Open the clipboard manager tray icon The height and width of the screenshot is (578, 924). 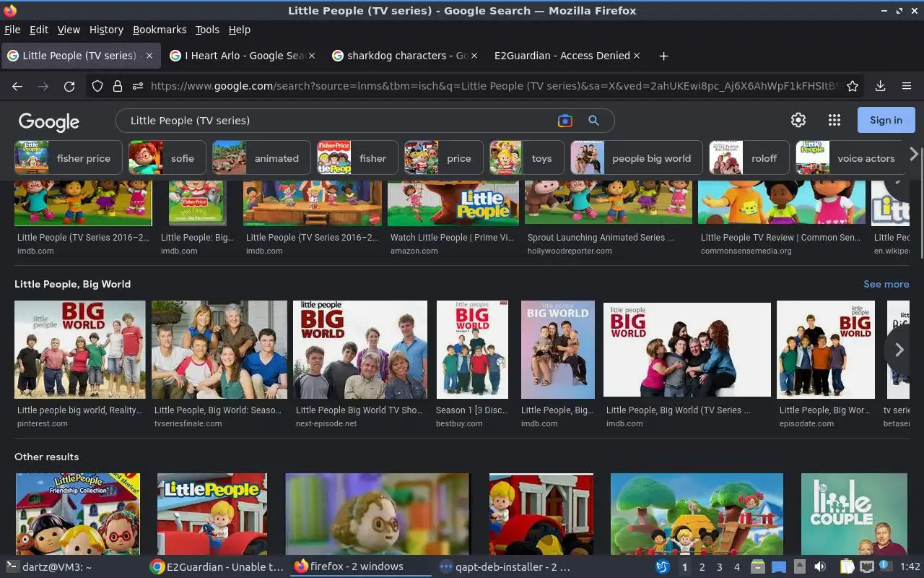[847, 567]
